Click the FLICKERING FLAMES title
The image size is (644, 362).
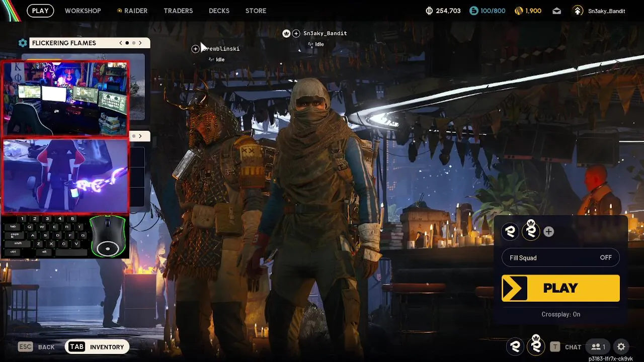pos(64,43)
